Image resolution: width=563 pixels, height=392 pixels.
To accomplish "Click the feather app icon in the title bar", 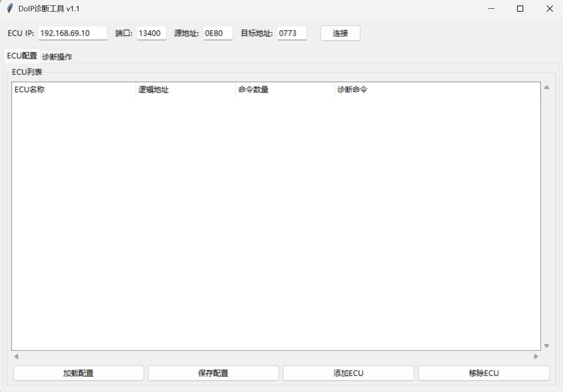I will click(9, 8).
